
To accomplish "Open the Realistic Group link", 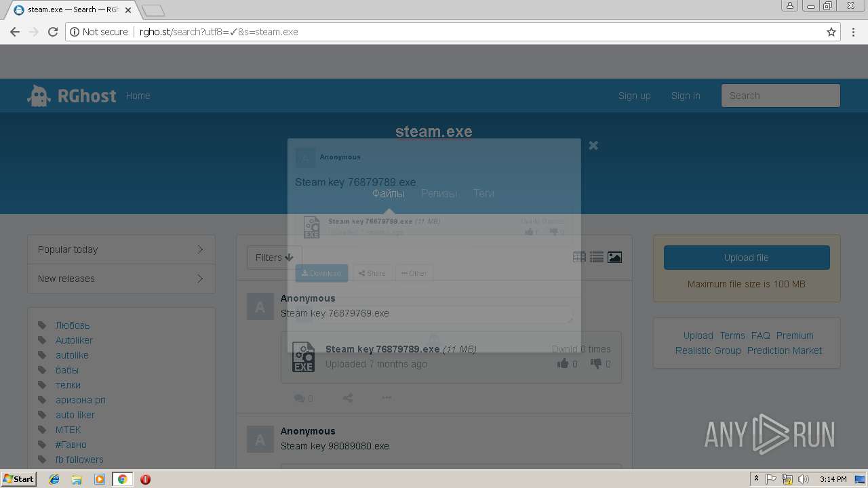I will [708, 350].
